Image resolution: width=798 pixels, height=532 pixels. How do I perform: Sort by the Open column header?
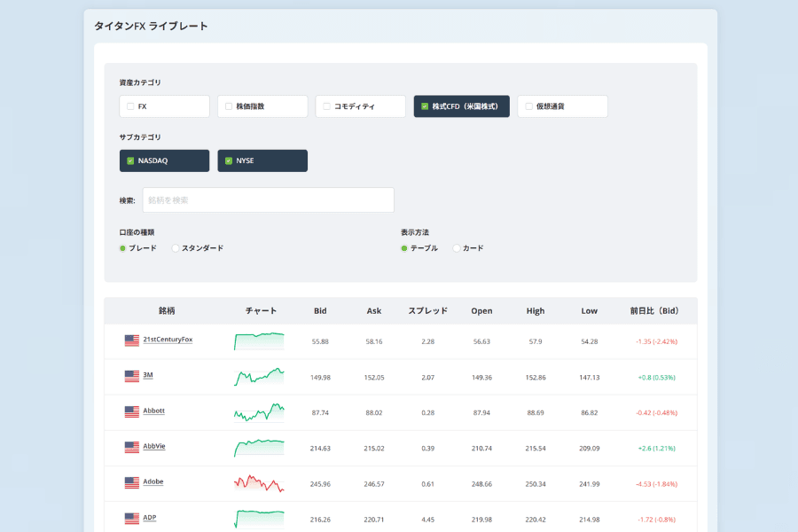pyautogui.click(x=481, y=310)
